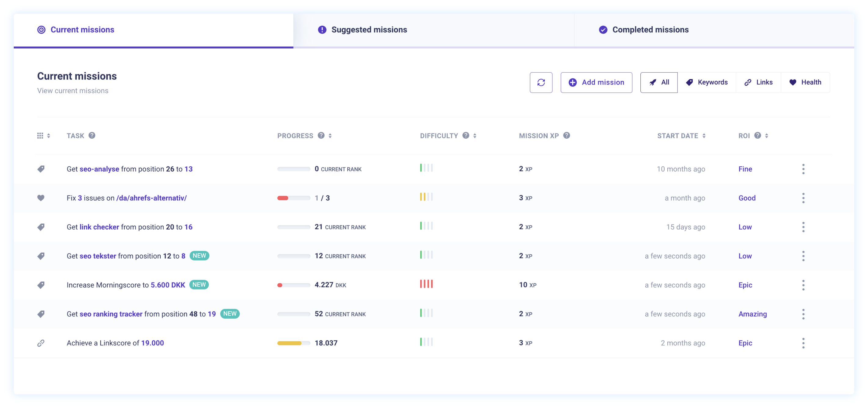Click the heart icon on the Fix 3 issues row

[x=41, y=198]
